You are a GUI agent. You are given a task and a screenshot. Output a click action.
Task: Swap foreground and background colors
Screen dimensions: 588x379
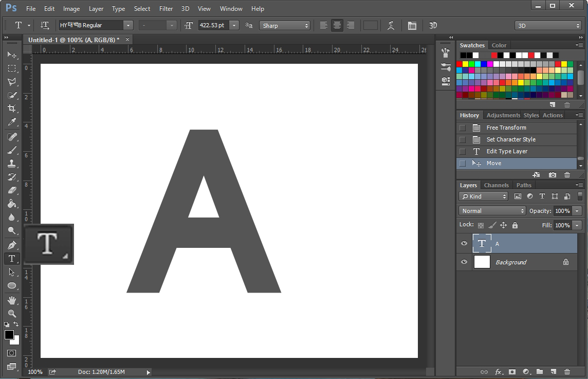coord(16,324)
